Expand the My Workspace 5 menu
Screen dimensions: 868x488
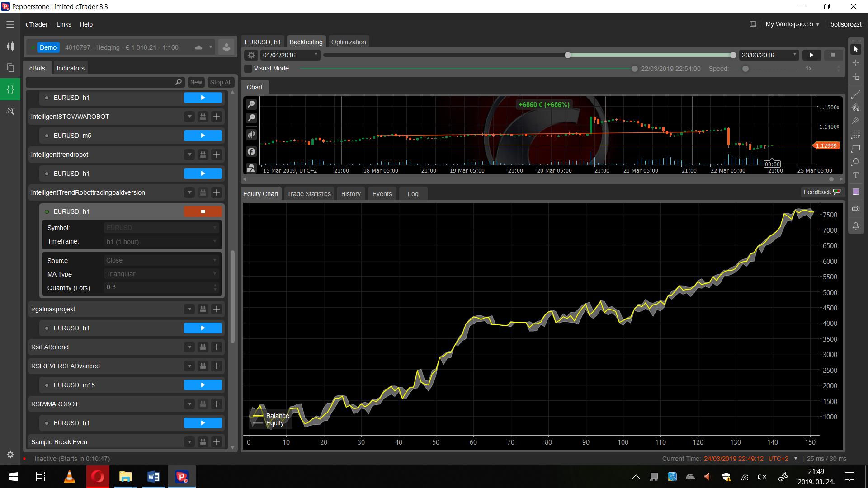(792, 24)
